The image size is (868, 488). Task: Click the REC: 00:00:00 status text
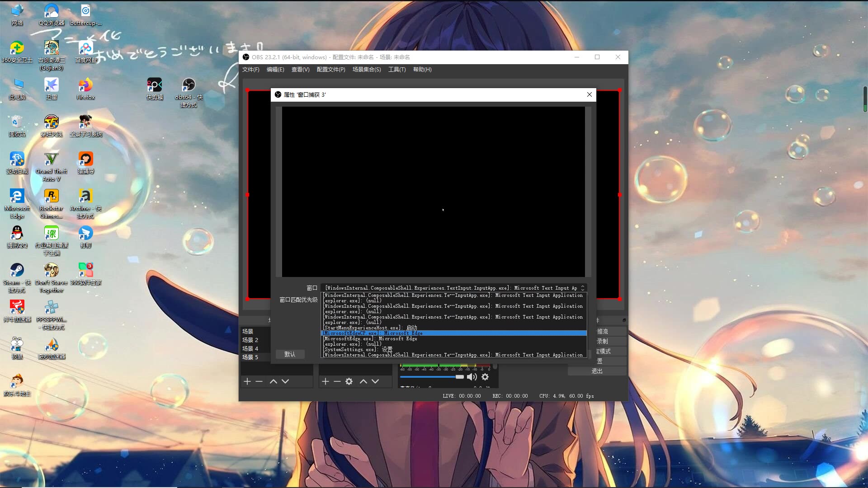pos(510,396)
